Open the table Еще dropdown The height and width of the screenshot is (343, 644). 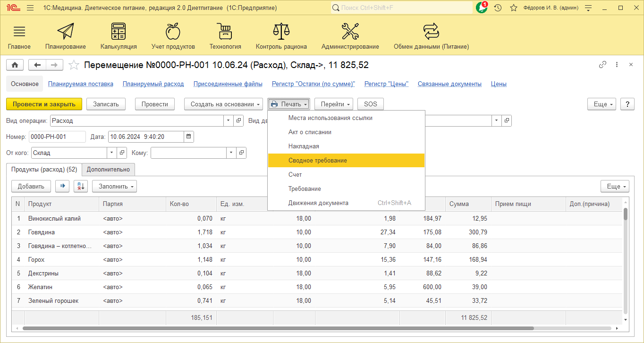pyautogui.click(x=615, y=187)
